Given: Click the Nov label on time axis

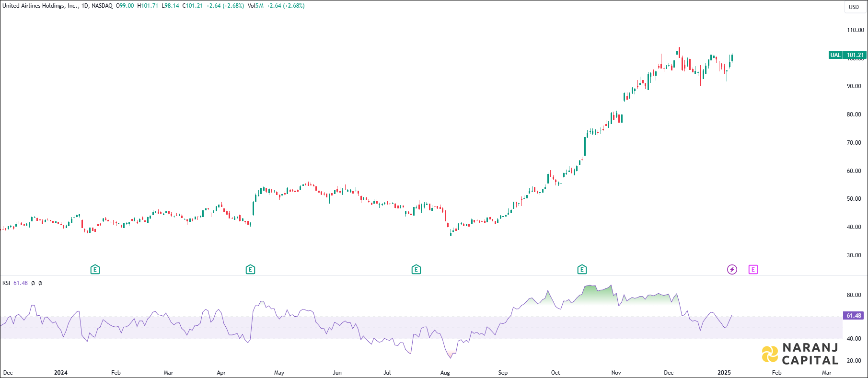Looking at the screenshot, I should coord(616,373).
